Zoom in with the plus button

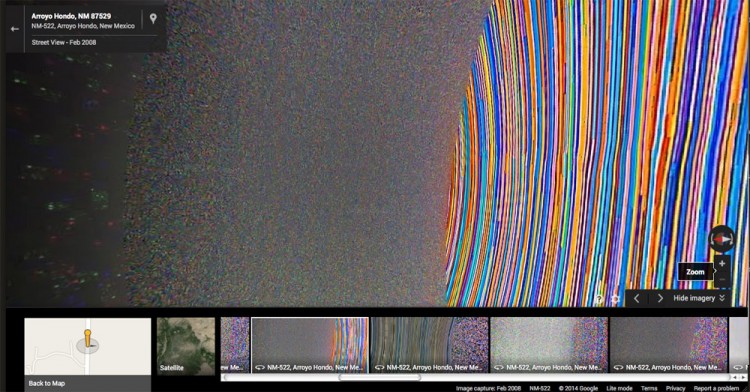(722, 263)
